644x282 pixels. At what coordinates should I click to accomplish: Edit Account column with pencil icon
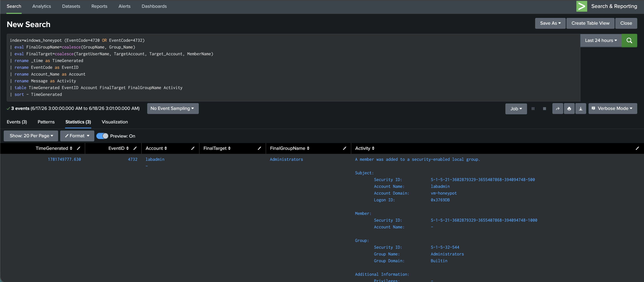[193, 148]
